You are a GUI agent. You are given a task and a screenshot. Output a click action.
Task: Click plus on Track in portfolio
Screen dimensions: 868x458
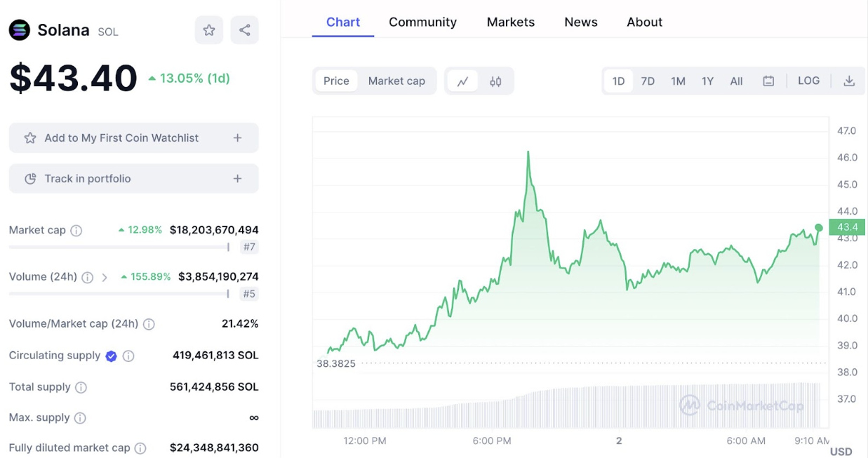tap(237, 179)
